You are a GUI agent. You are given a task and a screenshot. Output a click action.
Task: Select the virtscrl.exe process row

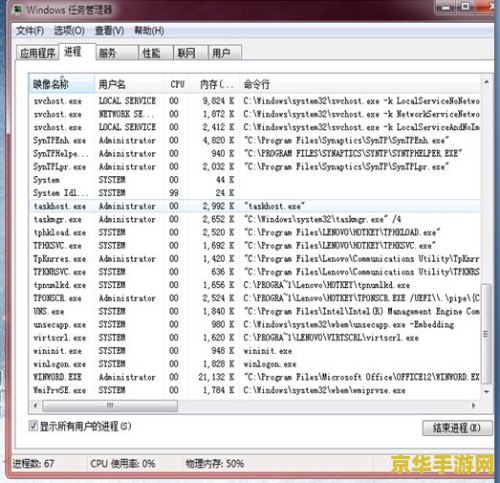coord(255,338)
